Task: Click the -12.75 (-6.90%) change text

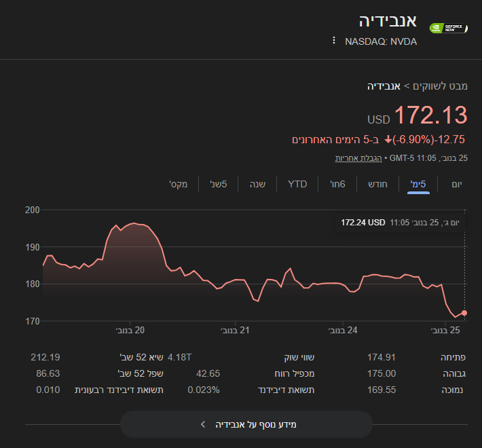Action: pyautogui.click(x=429, y=140)
